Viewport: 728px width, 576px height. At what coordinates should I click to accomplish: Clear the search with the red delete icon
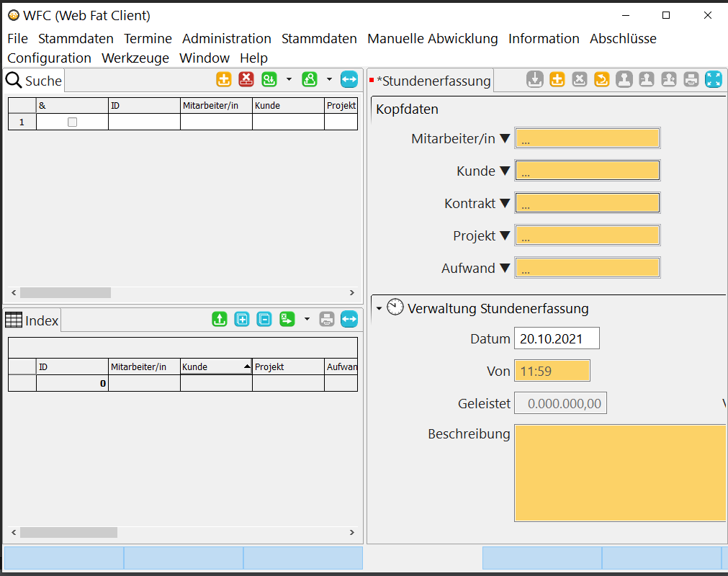[x=246, y=79]
